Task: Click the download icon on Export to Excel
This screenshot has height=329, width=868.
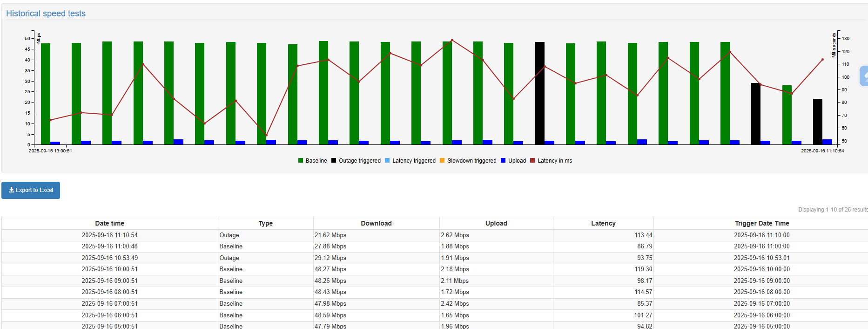Action: 12,190
